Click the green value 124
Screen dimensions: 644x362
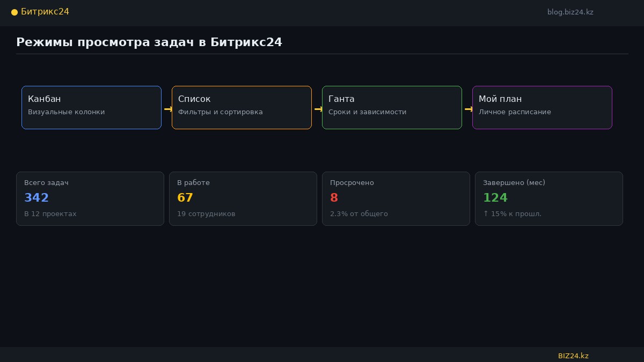495,198
